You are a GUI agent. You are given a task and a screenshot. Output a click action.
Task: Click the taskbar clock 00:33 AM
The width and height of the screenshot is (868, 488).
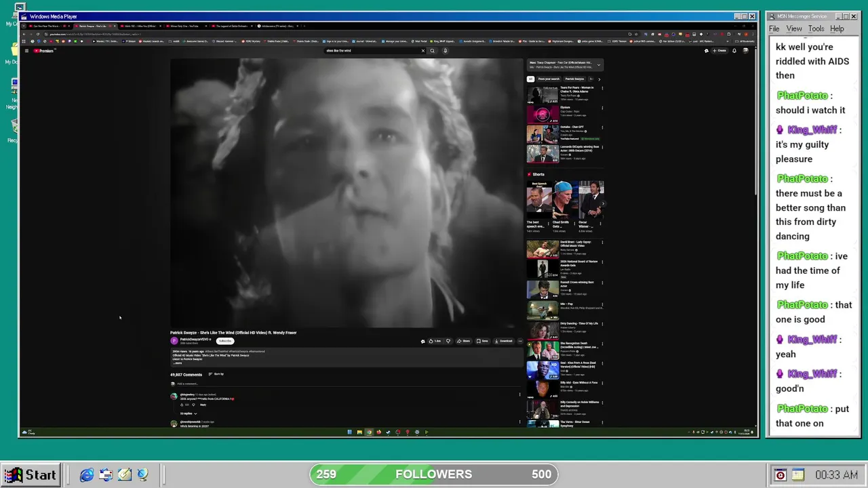(x=836, y=475)
